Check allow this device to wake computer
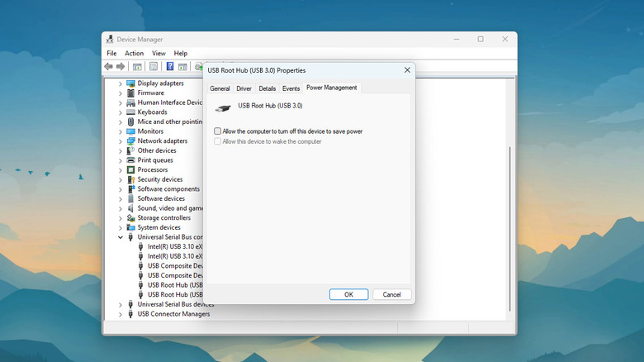The height and width of the screenshot is (362, 644). (x=218, y=141)
